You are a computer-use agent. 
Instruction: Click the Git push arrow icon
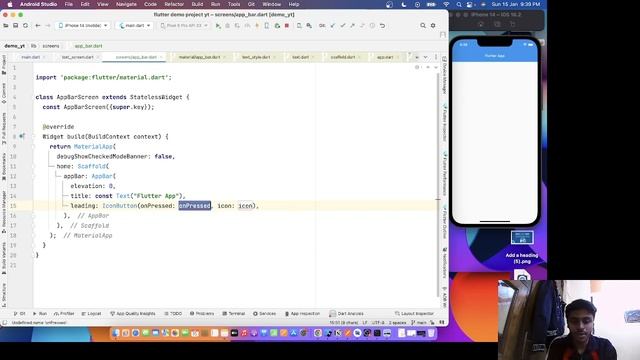[352, 25]
